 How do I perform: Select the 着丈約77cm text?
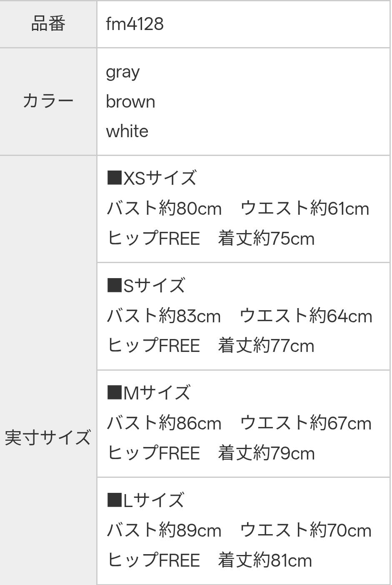266,346
